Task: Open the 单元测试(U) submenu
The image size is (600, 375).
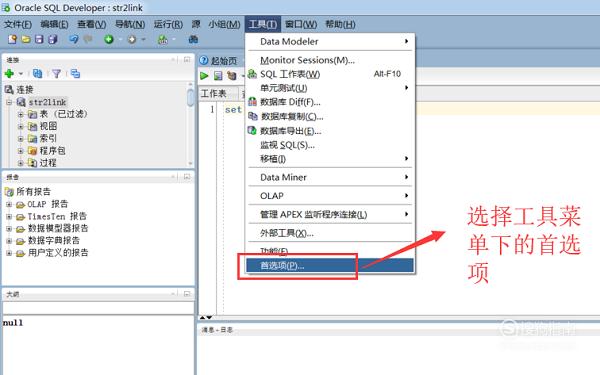Action: (x=330, y=88)
